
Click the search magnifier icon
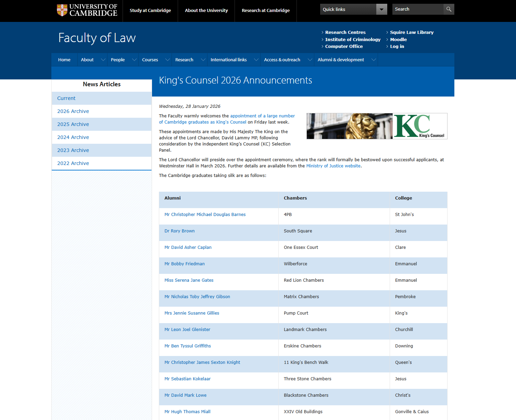tap(449, 9)
